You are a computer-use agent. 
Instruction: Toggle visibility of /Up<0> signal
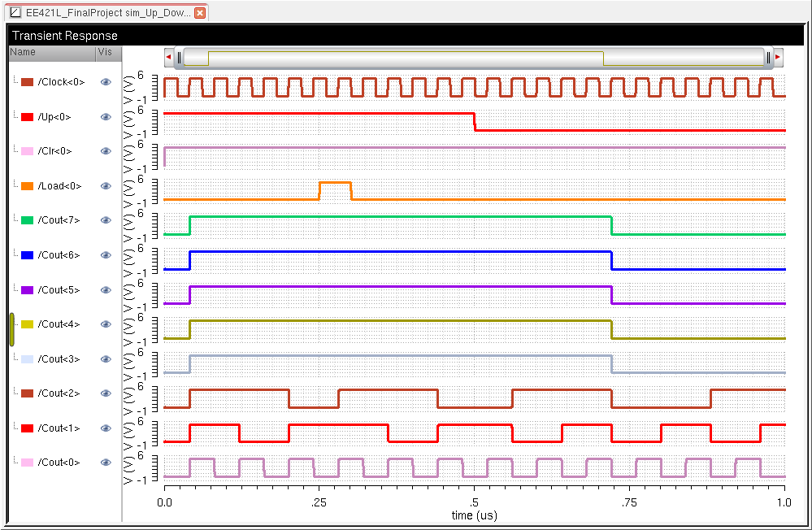(x=106, y=117)
